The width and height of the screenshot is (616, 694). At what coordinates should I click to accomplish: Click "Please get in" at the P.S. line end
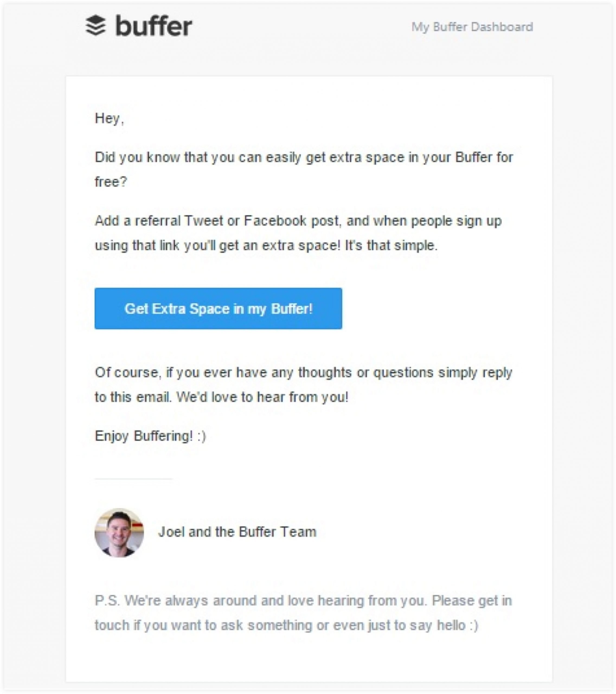pos(472,601)
